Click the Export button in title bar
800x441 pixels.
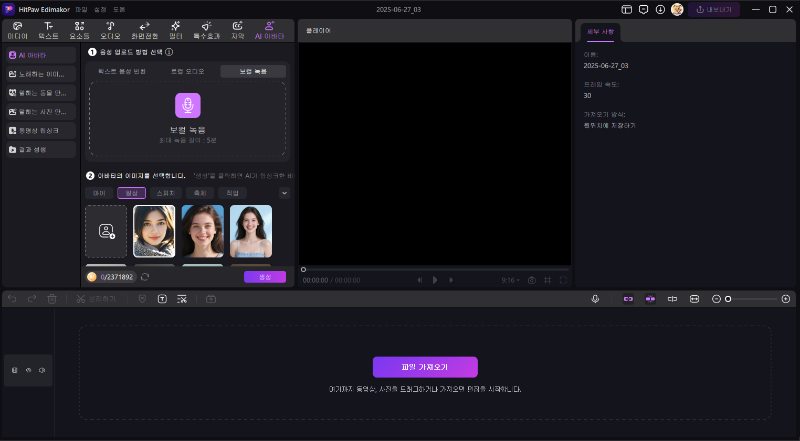tap(714, 10)
